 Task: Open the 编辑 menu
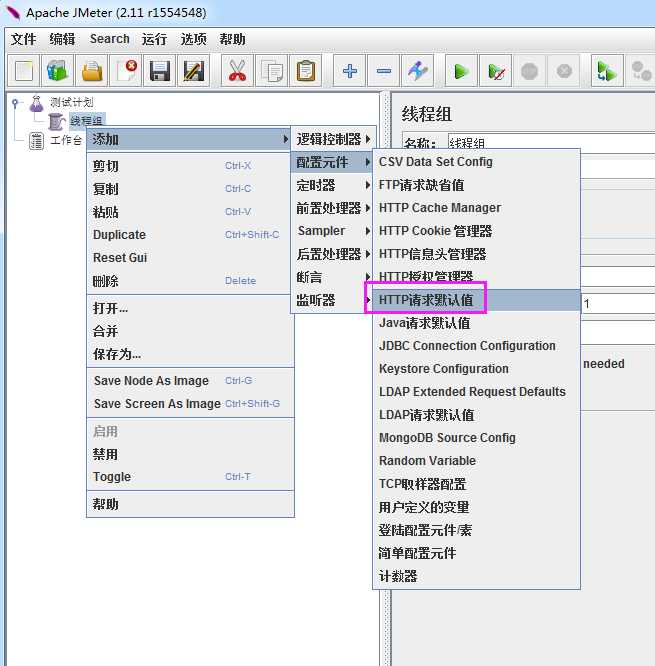pos(62,39)
